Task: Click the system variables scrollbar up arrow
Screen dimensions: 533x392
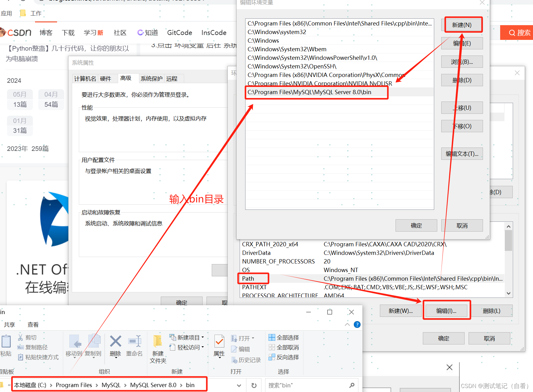Action: [508, 226]
